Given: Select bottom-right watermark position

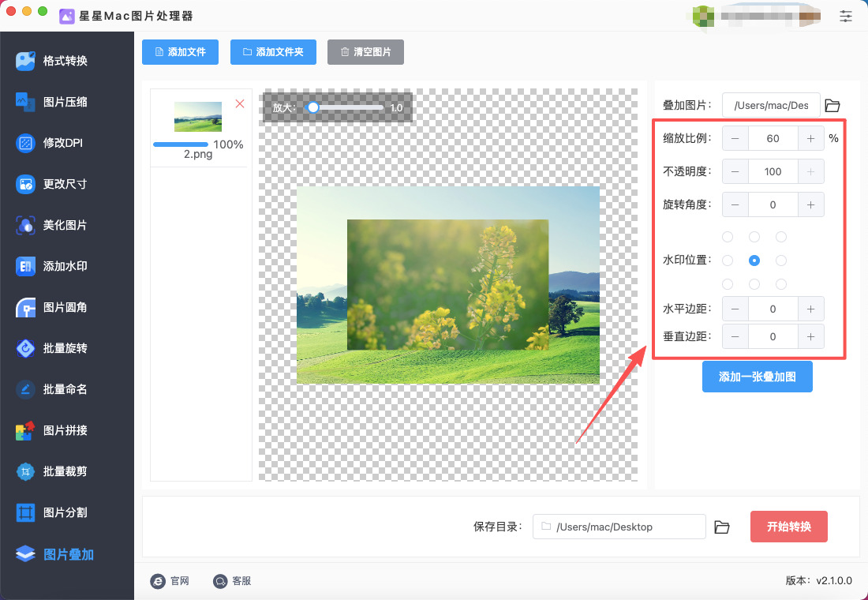Looking at the screenshot, I should [x=781, y=284].
